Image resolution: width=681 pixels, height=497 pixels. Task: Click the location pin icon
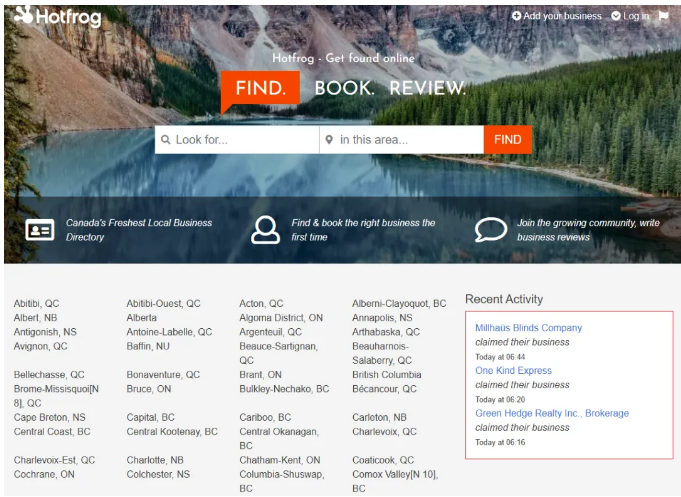[x=329, y=140]
